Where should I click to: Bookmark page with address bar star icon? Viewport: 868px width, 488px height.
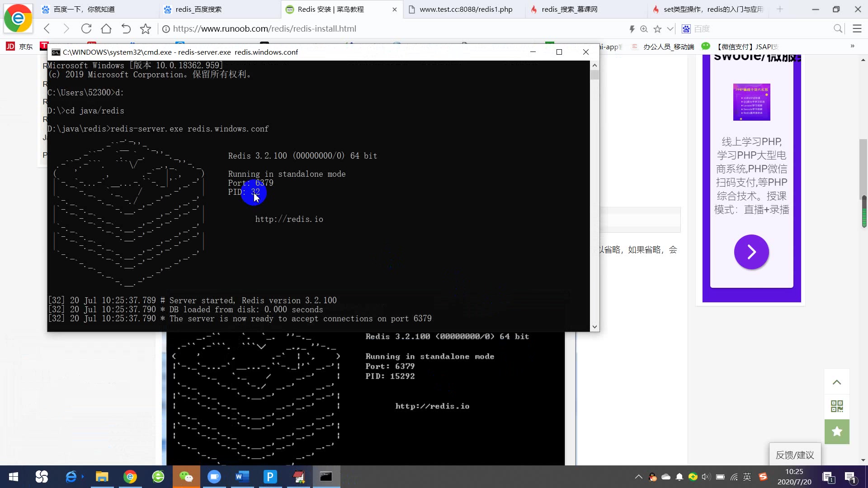[146, 29]
